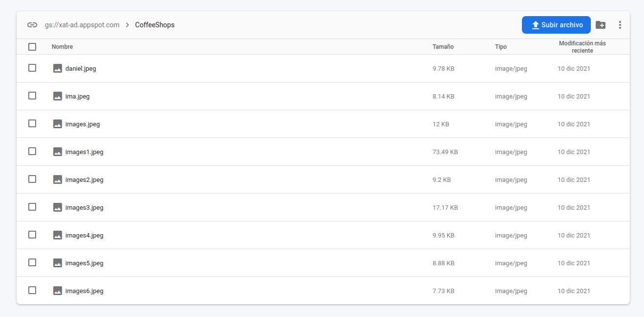This screenshot has height=317, width=644.
Task: Open the images2.jpeg file name
Action: point(84,179)
